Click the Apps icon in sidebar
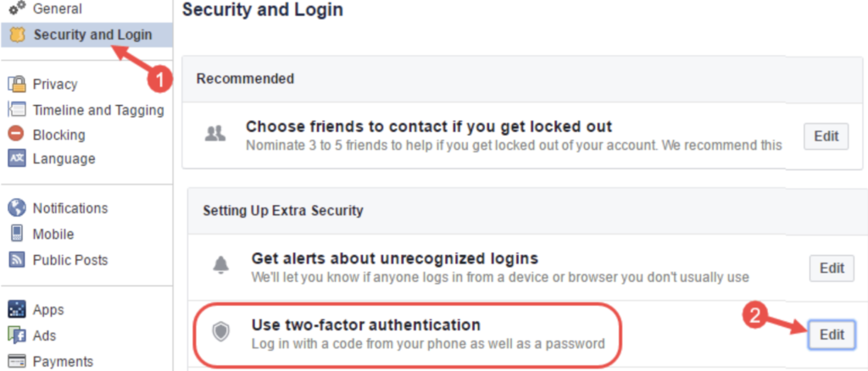This screenshot has width=868, height=371. tap(17, 310)
